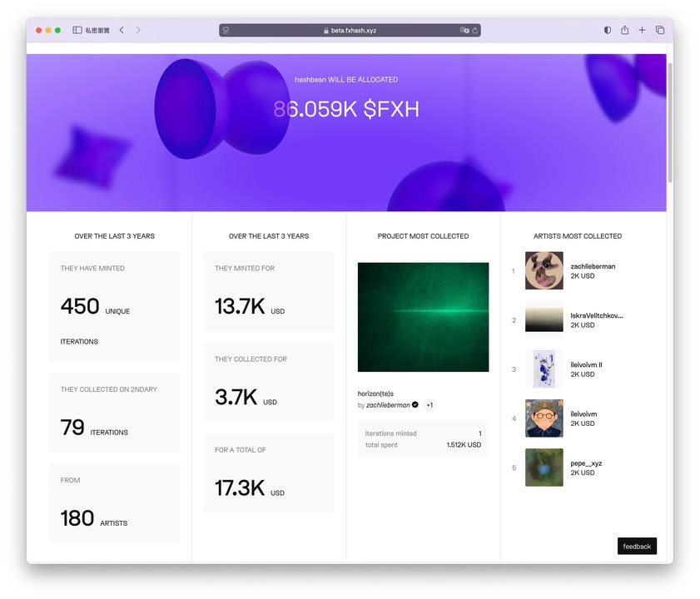Screen dimensions: 700x599
Task: Open the horizon(te)s green artwork thumbnail
Action: point(423,317)
